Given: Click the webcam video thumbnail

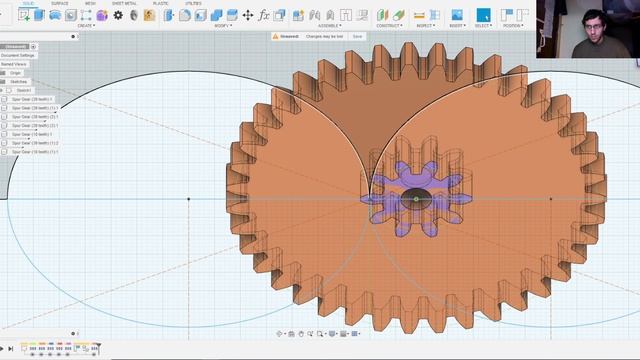Looking at the screenshot, I should pyautogui.click(x=588, y=29).
